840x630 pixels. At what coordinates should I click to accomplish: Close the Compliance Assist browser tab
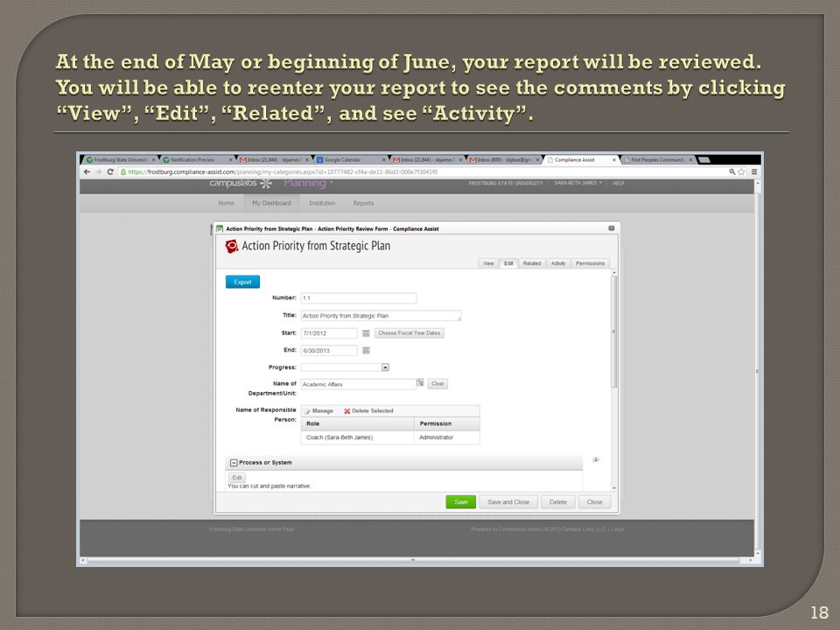click(614, 160)
